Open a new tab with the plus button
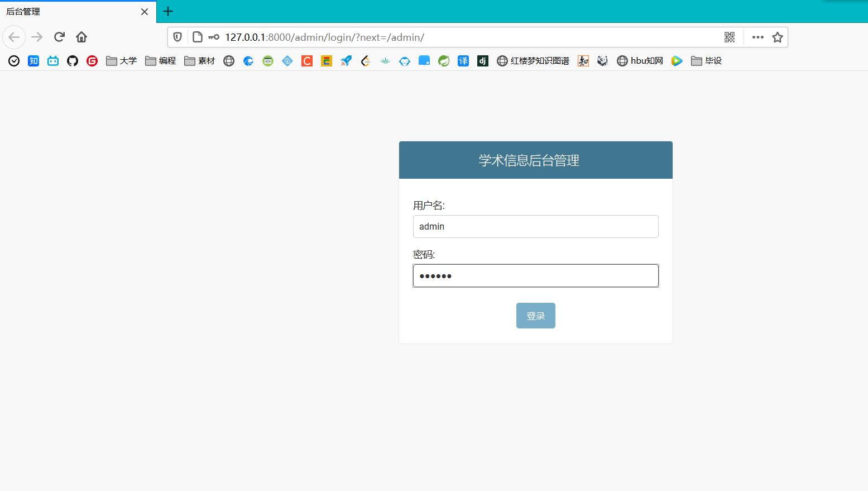This screenshot has width=868, height=491. click(168, 11)
